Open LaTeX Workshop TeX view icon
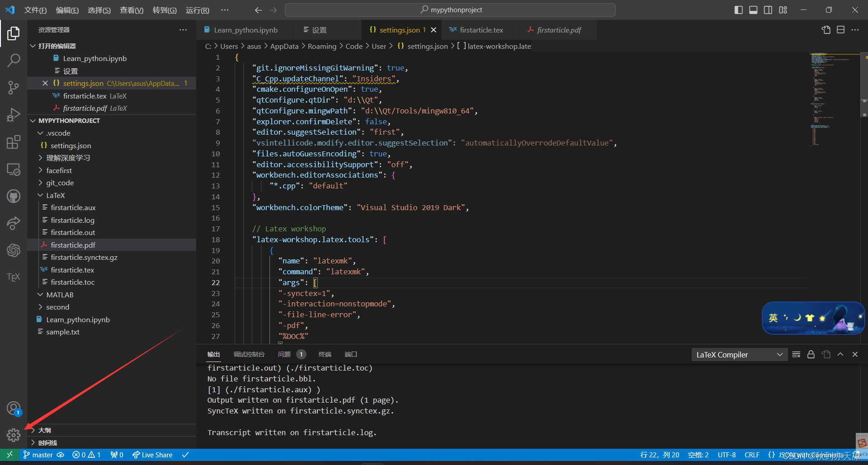Viewport: 868px width, 465px height. pos(14,277)
